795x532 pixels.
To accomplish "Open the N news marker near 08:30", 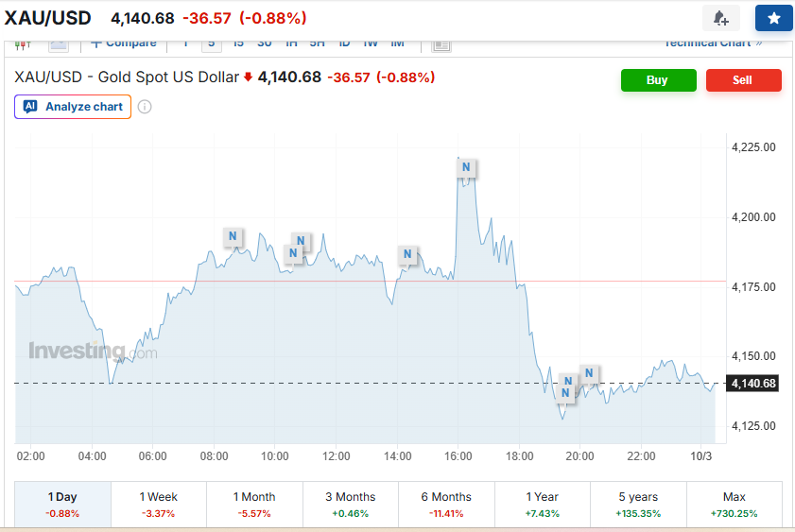I will (233, 236).
